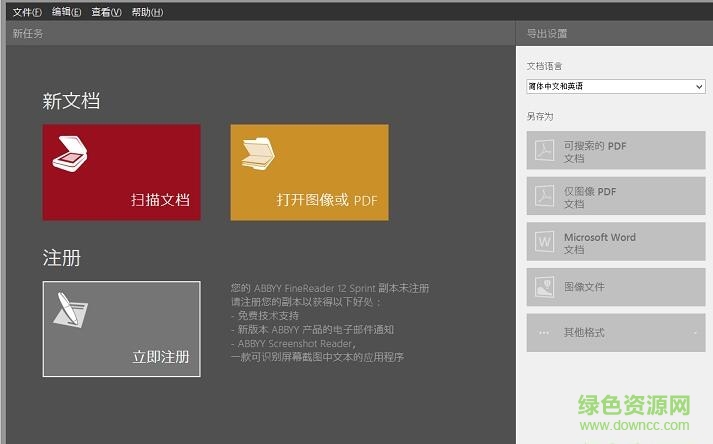Screen dimensions: 713x444
Task: Save as 仅图像 PDF 文档 text
Action: click(x=590, y=197)
